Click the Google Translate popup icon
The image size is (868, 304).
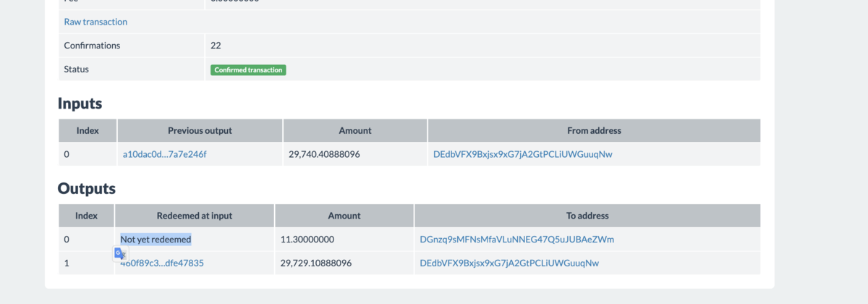tap(121, 253)
